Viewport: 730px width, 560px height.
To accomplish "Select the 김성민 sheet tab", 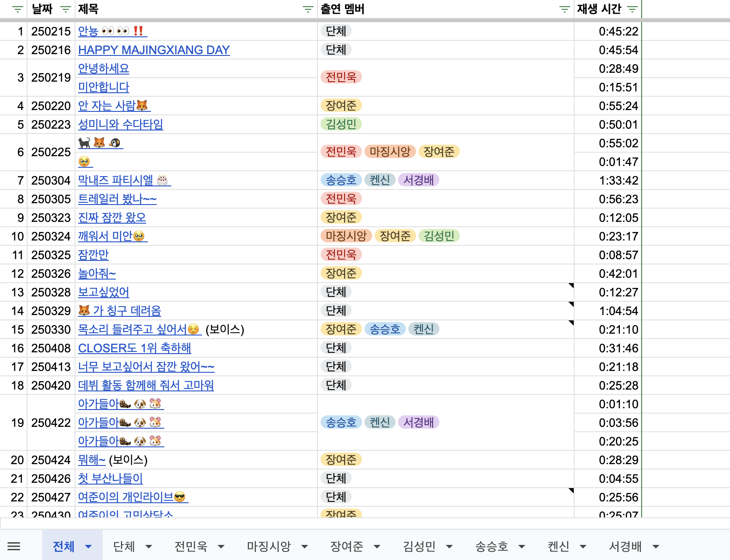I will (x=419, y=547).
